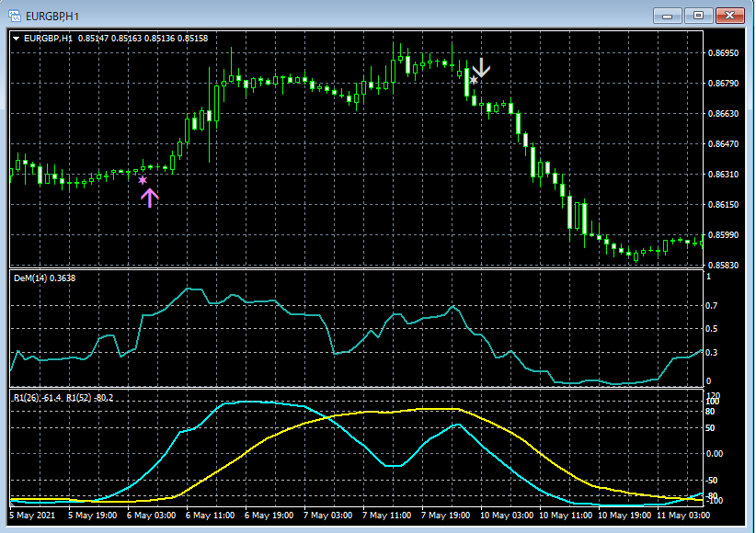Click the gray down arrow sell signal
Viewport: 756px width, 533px height.
pos(482,66)
